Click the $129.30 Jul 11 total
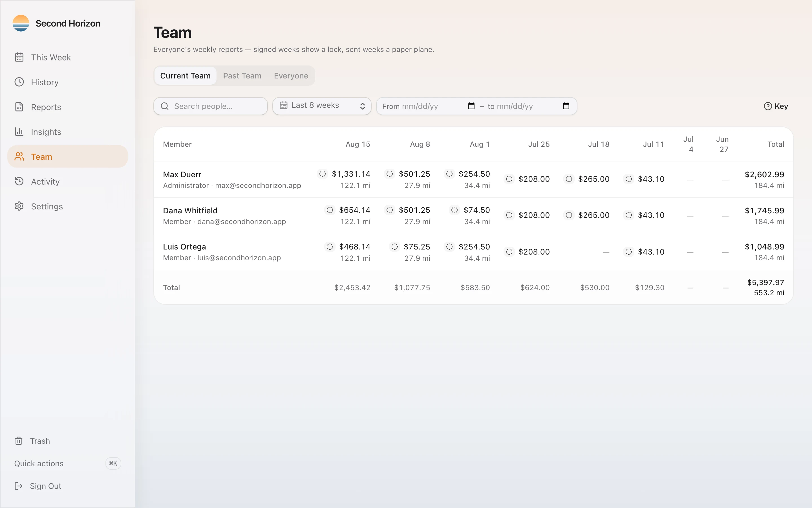Screen dimensions: 812x508 [x=650, y=288]
